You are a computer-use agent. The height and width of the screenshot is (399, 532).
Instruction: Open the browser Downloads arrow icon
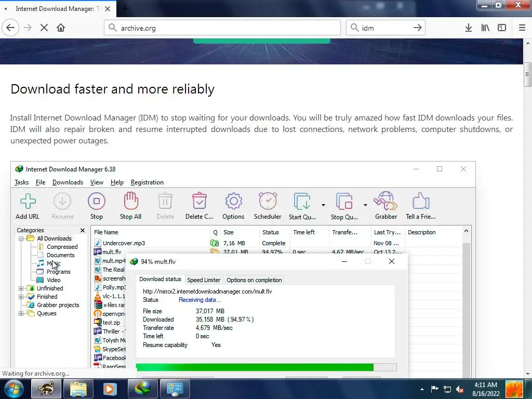point(469,28)
